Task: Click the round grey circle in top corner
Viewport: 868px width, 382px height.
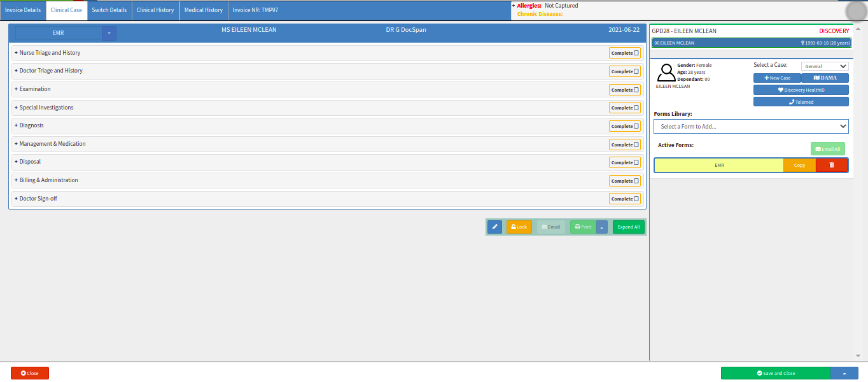Action: coord(856,11)
